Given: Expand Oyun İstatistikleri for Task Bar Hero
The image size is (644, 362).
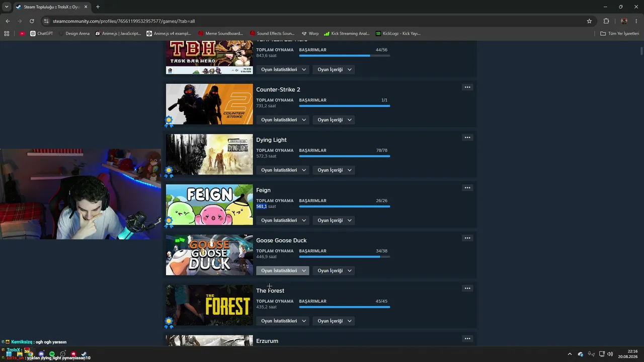Looking at the screenshot, I should coord(283,69).
